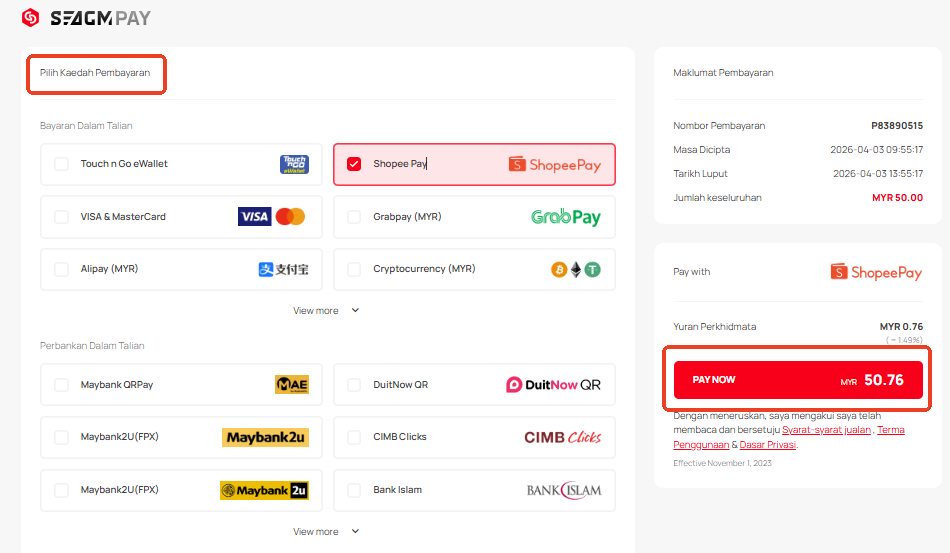The width and height of the screenshot is (950, 553).
Task: Select the Maybank QRPay checkbox
Action: (62, 385)
